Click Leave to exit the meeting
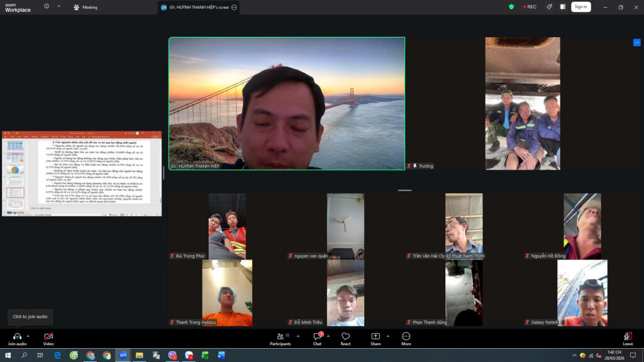644x362 pixels. click(628, 338)
